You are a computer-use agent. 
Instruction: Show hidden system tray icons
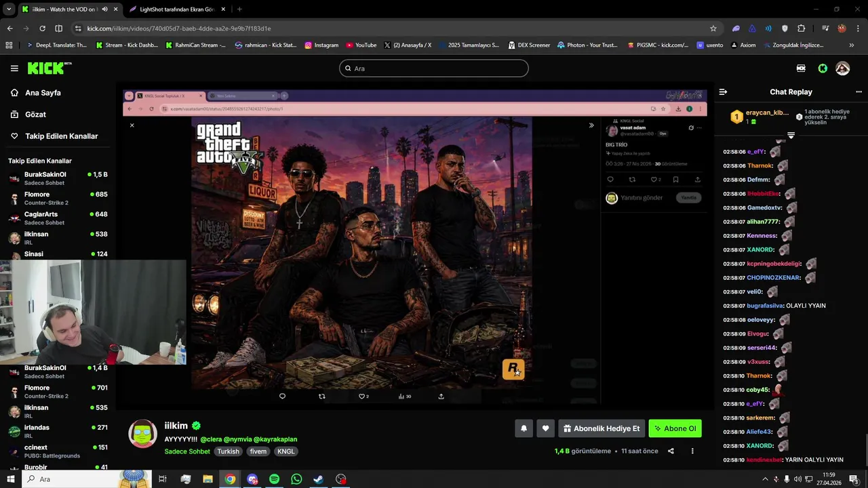[765, 479]
